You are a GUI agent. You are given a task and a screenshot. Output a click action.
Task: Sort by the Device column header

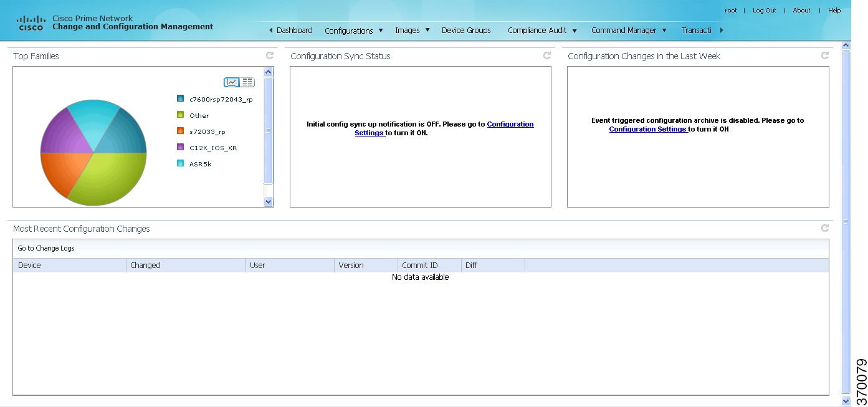tap(69, 266)
